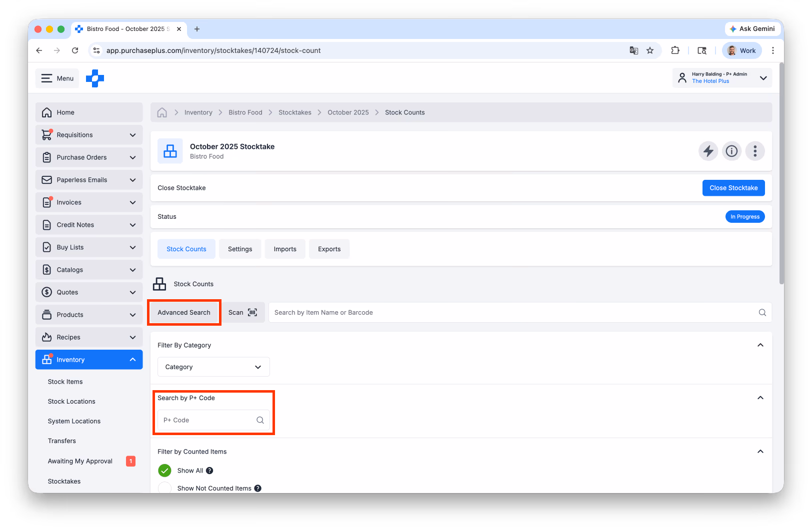Click the Purchase Plus logo

pos(95,78)
